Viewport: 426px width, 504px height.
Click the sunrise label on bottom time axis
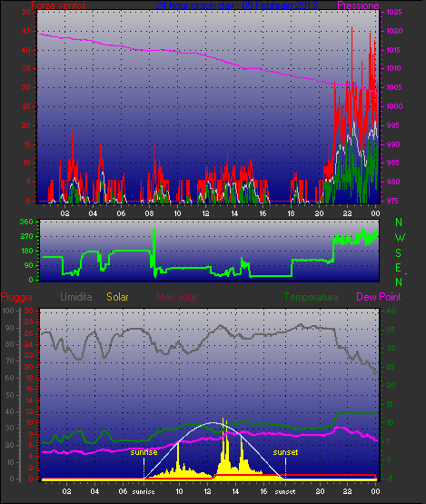[x=144, y=491]
